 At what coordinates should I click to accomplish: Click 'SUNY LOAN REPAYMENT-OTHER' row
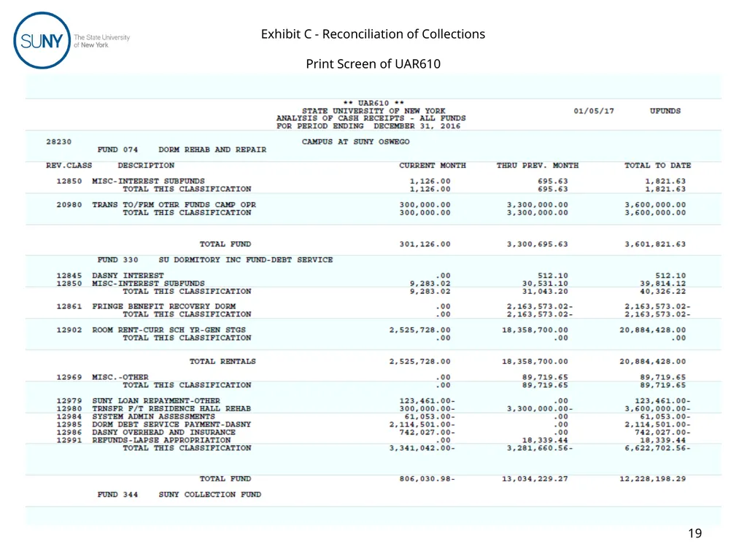pyautogui.click(x=373, y=401)
